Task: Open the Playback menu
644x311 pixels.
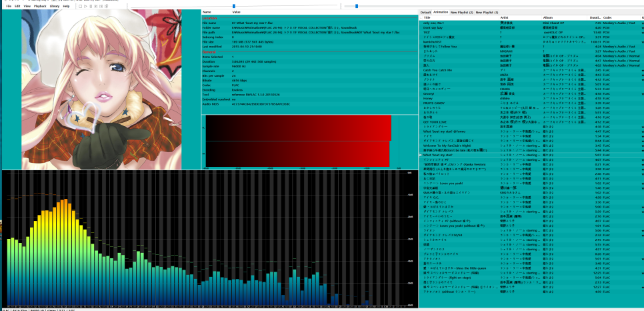Action: pos(40,6)
